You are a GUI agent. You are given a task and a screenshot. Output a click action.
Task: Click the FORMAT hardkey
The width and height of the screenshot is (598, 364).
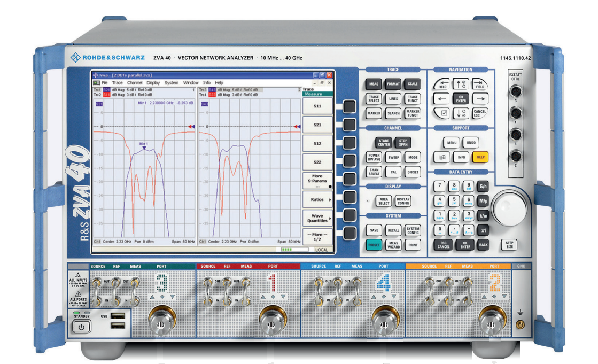[393, 84]
